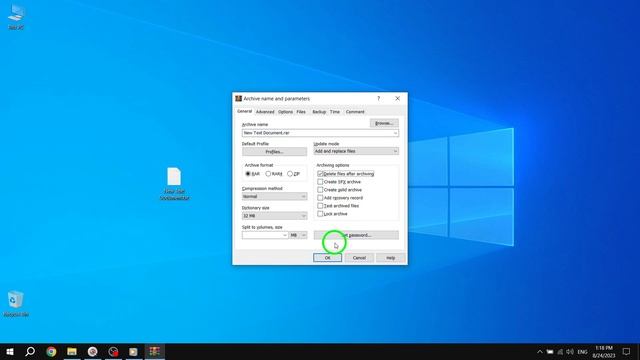The height and width of the screenshot is (360, 640).
Task: Click the media player icon in taskbar
Action: coord(133,351)
